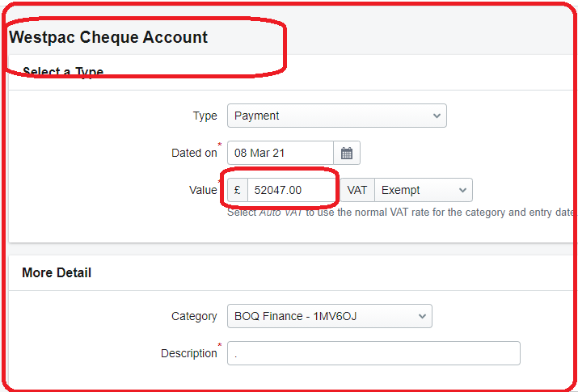The height and width of the screenshot is (392, 578).
Task: Click the £ currency prefix box
Action: (x=238, y=190)
